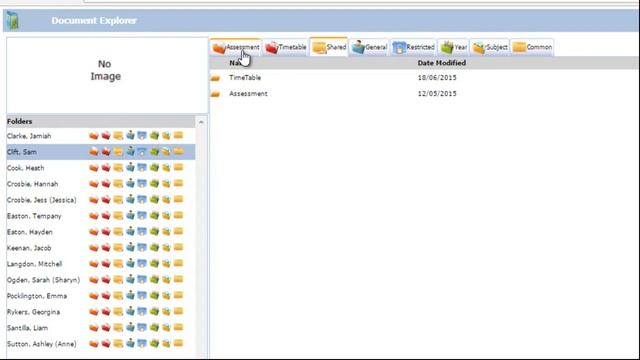This screenshot has height=360, width=640.
Task: Open the Assessment folder in the file list
Action: click(x=248, y=93)
